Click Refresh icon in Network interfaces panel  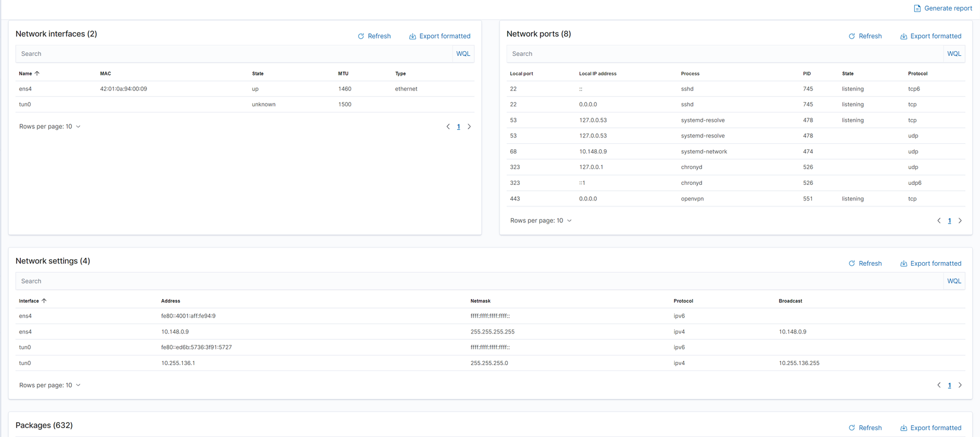361,36
